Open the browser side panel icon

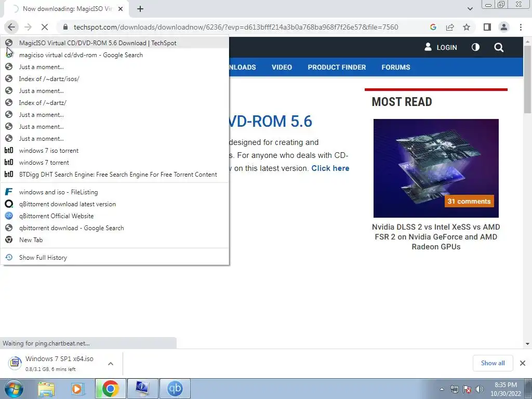coord(487,27)
